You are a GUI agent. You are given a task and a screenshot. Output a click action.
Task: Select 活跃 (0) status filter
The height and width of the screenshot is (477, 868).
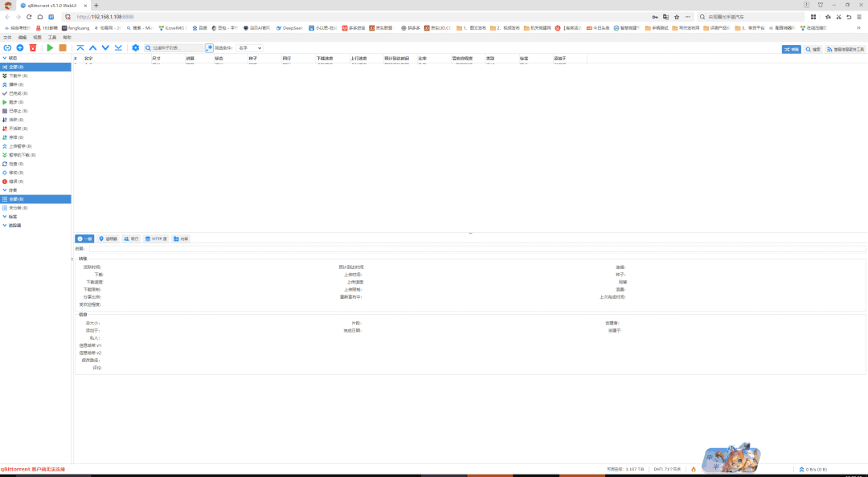click(35, 120)
